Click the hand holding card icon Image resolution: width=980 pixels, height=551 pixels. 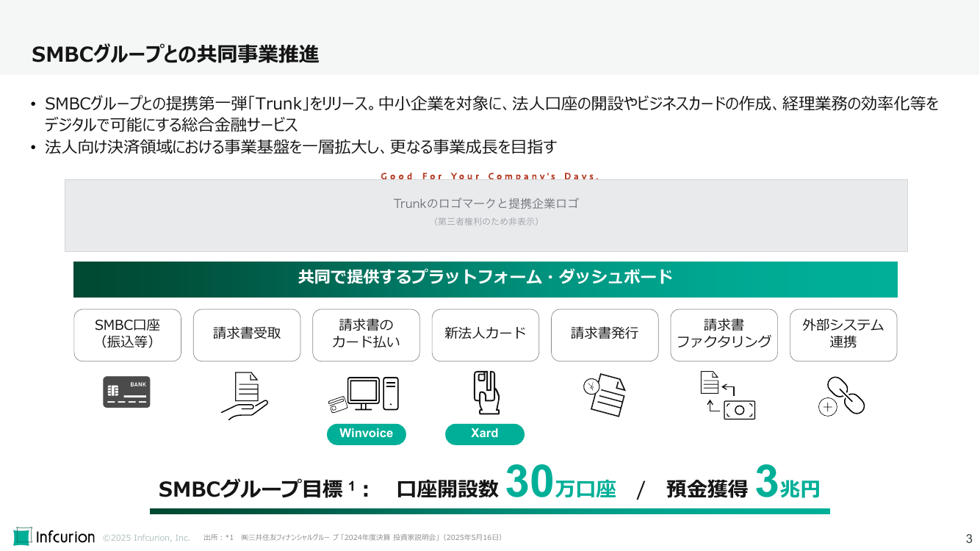pyautogui.click(x=486, y=393)
